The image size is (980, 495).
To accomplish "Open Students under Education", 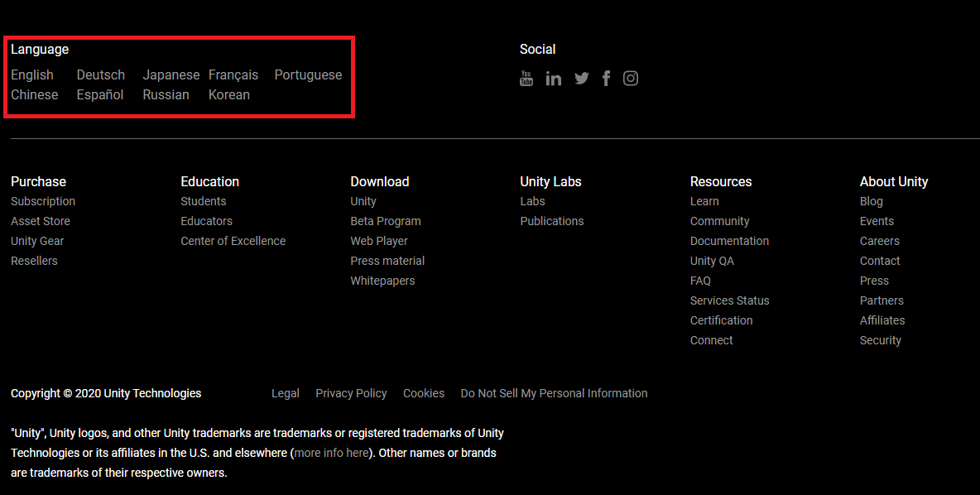I will point(203,201).
